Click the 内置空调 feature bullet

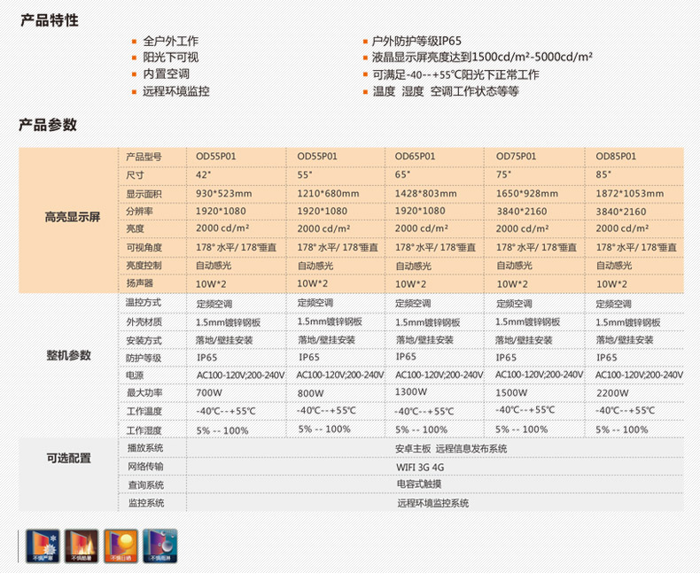166,74
